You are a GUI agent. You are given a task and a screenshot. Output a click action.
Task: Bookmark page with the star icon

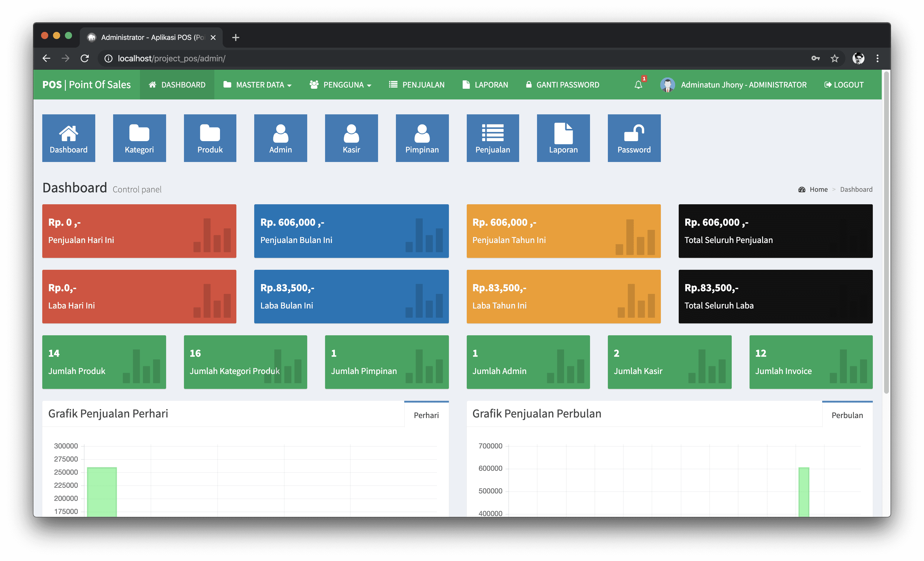coord(834,58)
